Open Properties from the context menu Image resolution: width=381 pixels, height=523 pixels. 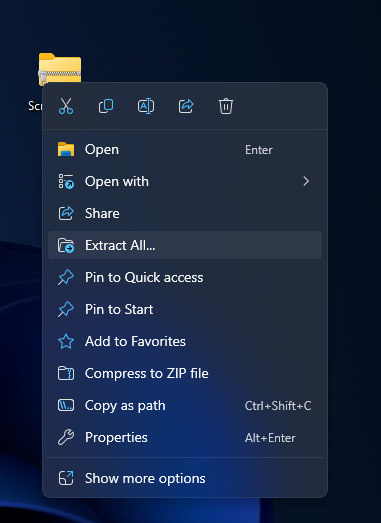click(x=185, y=437)
